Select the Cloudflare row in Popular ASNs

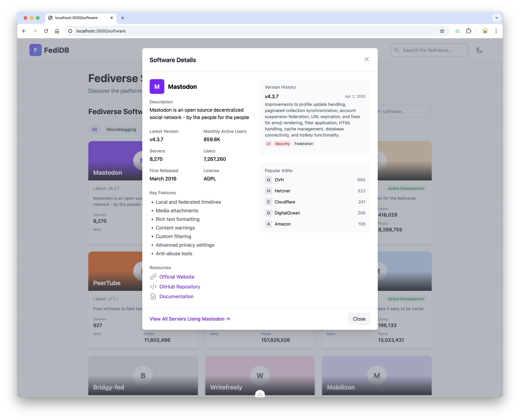point(315,202)
